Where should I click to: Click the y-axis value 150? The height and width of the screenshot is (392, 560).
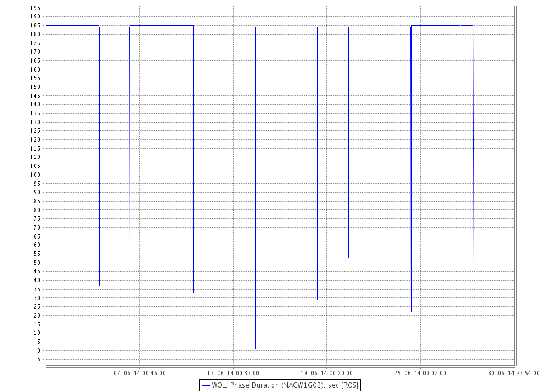(35, 87)
